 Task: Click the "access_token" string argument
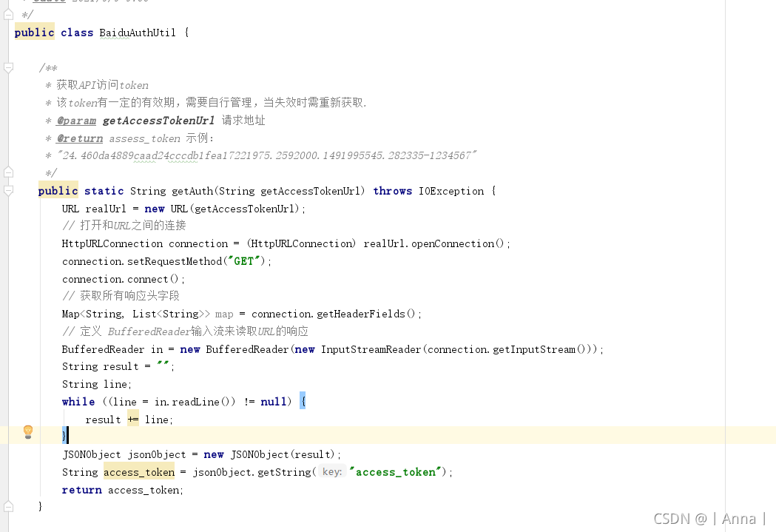point(395,472)
